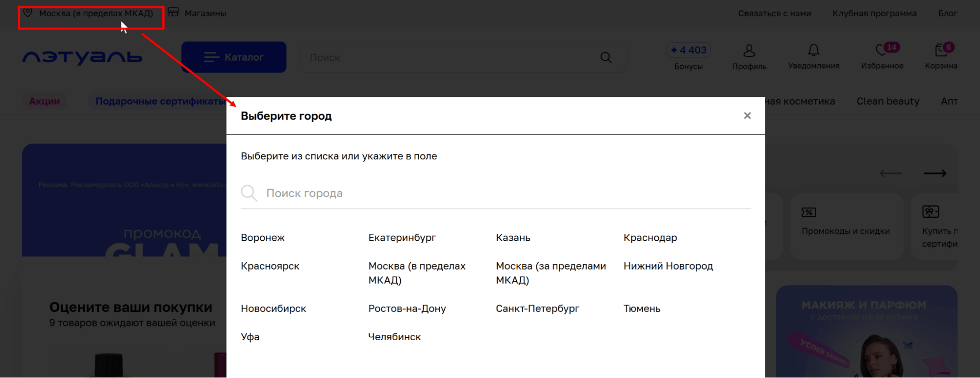Open the current city selector in header
980x378 pixels.
tap(96, 13)
